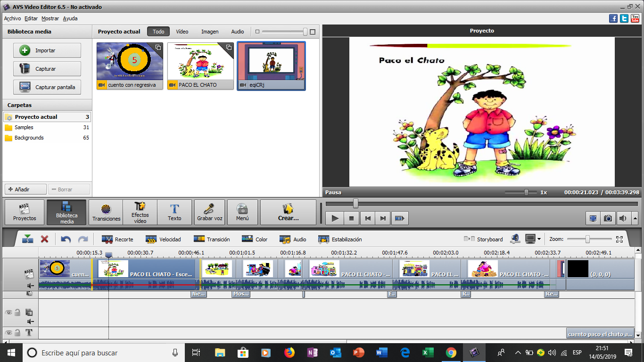Adjust the playback speed 1x slider
The height and width of the screenshot is (362, 644).
pos(527,192)
